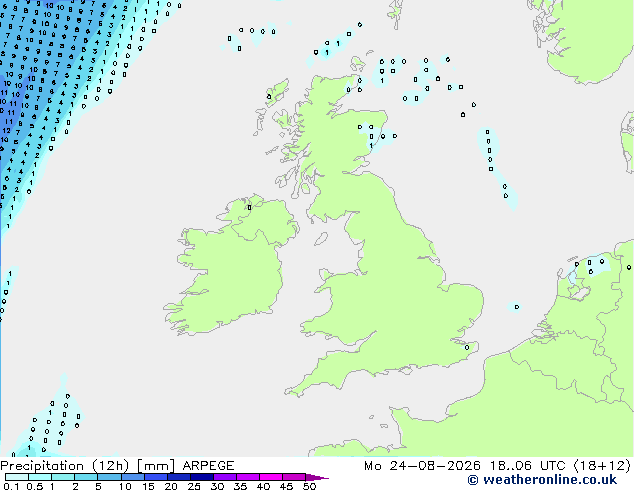Click the '(18+12)' forecast offset text
The height and width of the screenshot is (490, 634).
[x=602, y=466]
